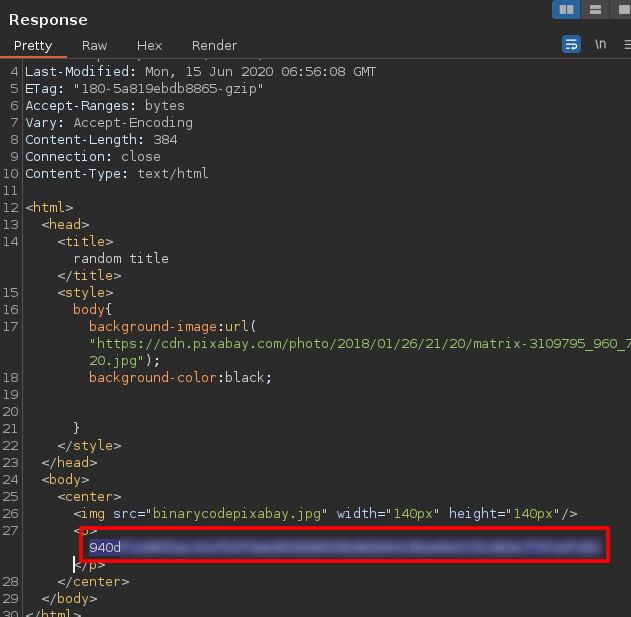631x617 pixels.
Task: Toggle the word wrap icon
Action: (571, 45)
